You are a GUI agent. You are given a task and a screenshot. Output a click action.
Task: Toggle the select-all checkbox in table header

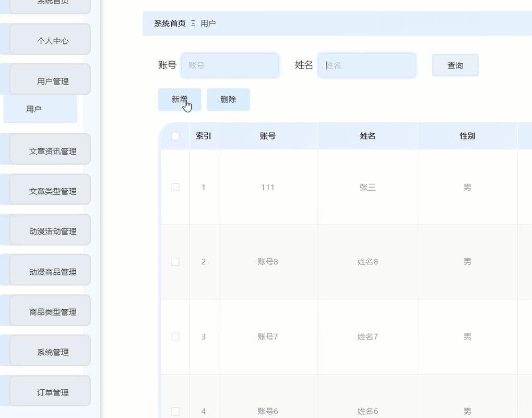175,135
